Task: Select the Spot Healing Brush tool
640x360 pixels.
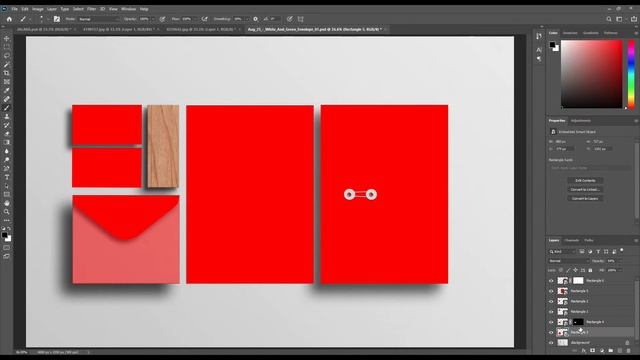Action: pos(7,99)
